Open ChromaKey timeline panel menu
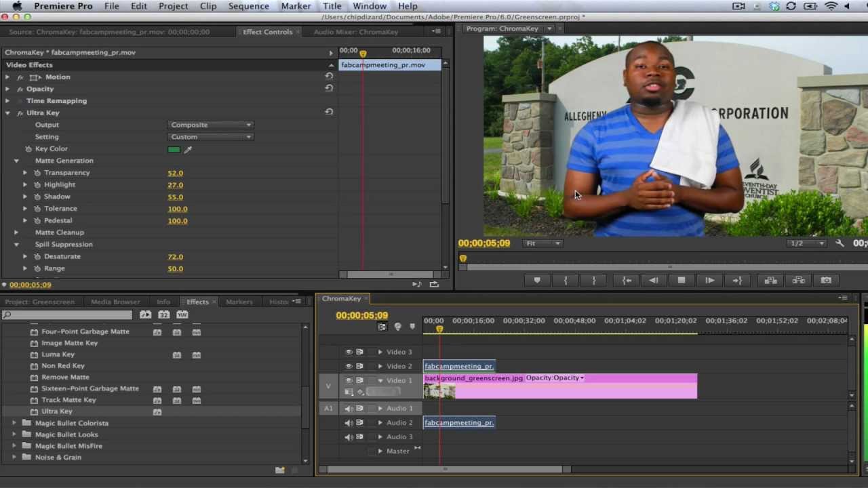This screenshot has width=868, height=488. click(843, 298)
